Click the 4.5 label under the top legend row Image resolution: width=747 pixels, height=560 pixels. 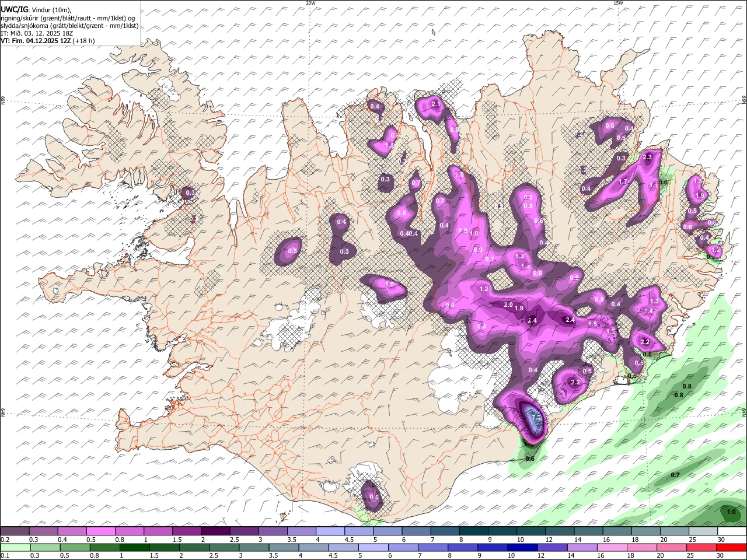pyautogui.click(x=349, y=540)
